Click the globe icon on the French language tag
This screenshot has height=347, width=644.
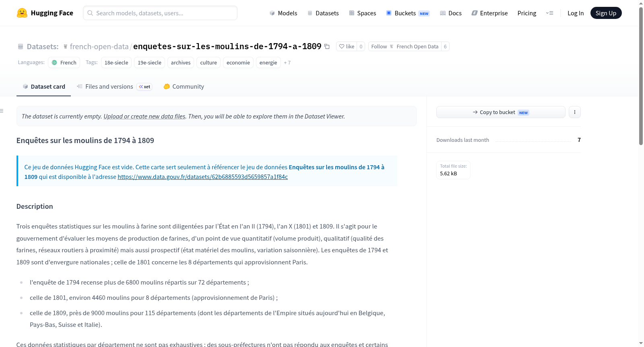click(x=55, y=62)
